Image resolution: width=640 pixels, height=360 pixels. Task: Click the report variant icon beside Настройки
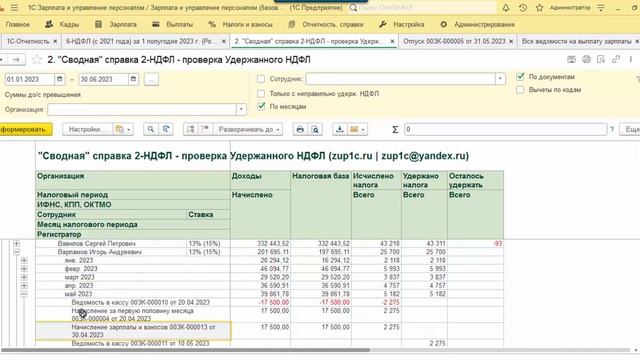click(119, 129)
